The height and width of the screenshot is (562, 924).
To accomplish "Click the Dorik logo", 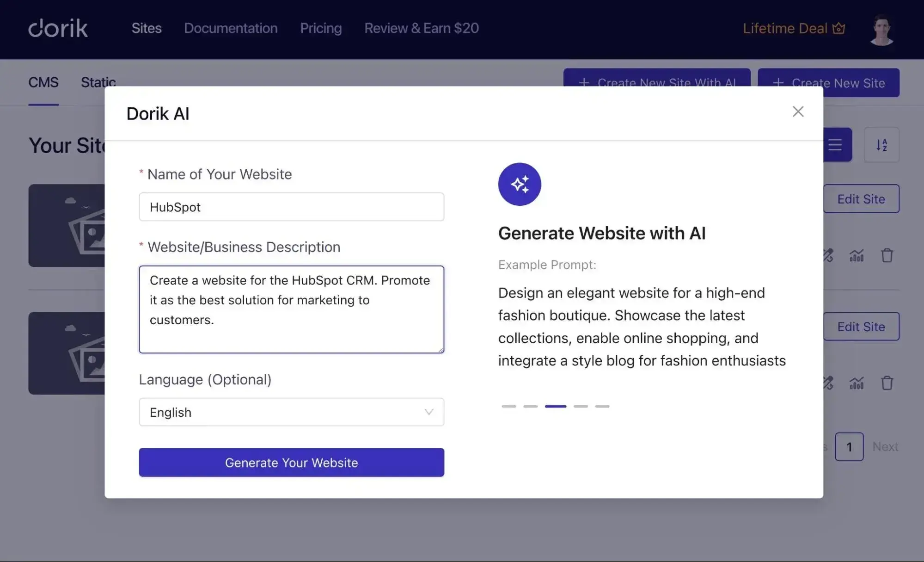I will [57, 28].
